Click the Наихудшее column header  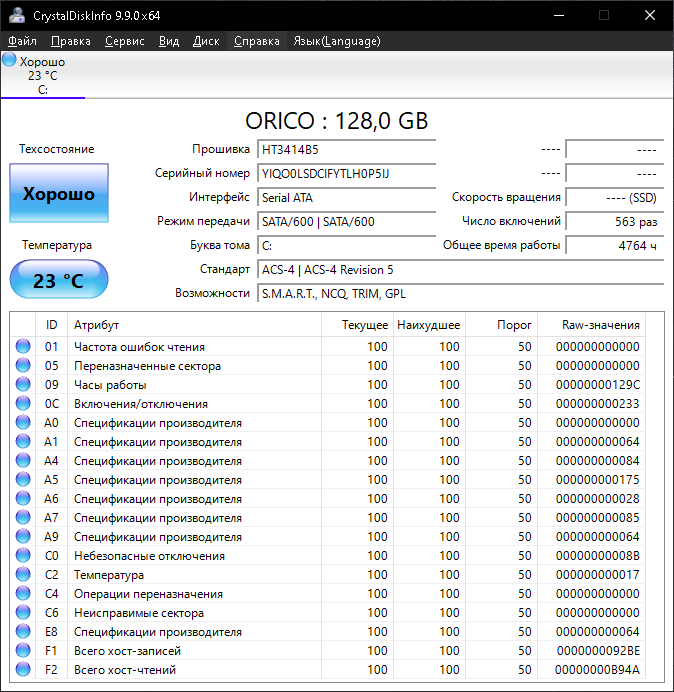coord(429,325)
